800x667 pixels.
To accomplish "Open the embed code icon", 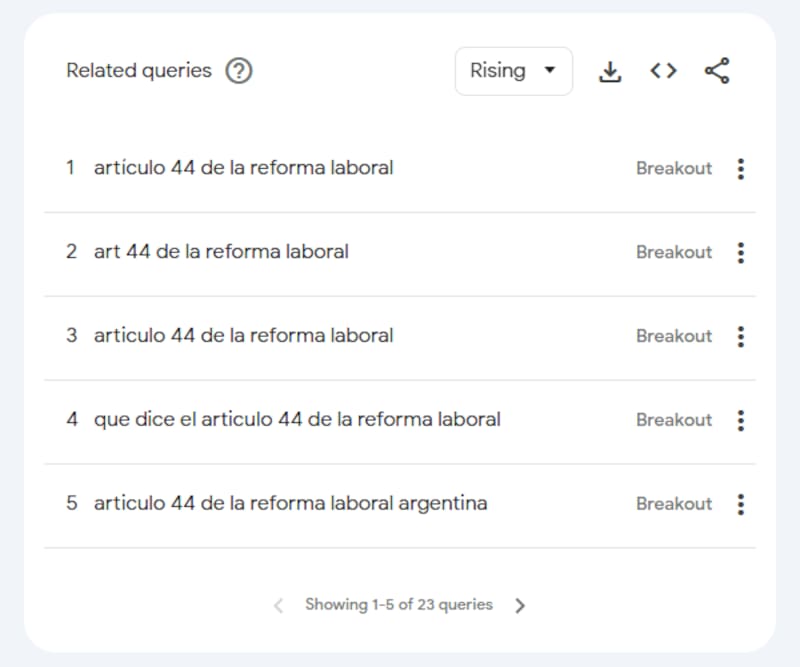I will pyautogui.click(x=662, y=71).
